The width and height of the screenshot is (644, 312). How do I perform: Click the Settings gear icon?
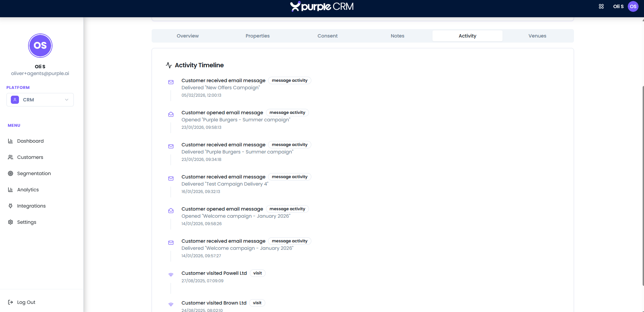10,222
